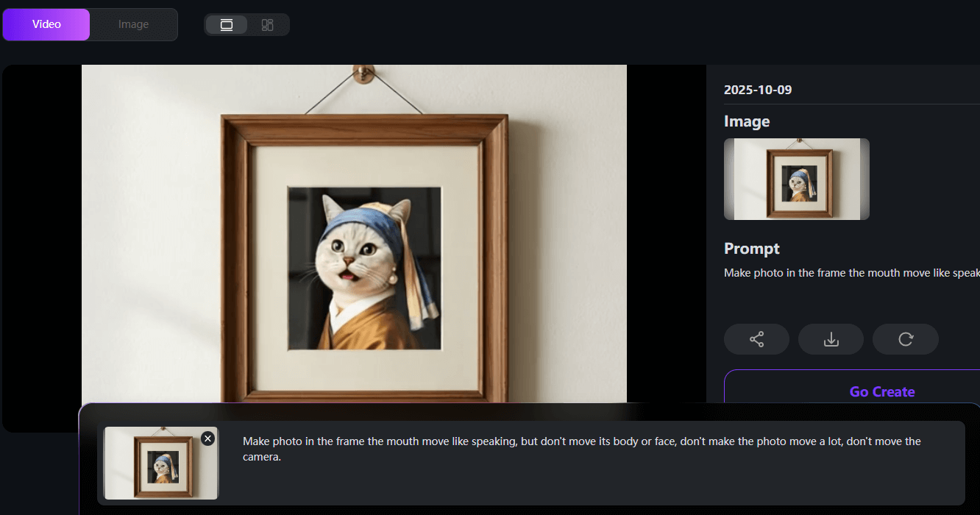Viewport: 980px width, 515px height.
Task: Click the share icon button
Action: coord(756,339)
